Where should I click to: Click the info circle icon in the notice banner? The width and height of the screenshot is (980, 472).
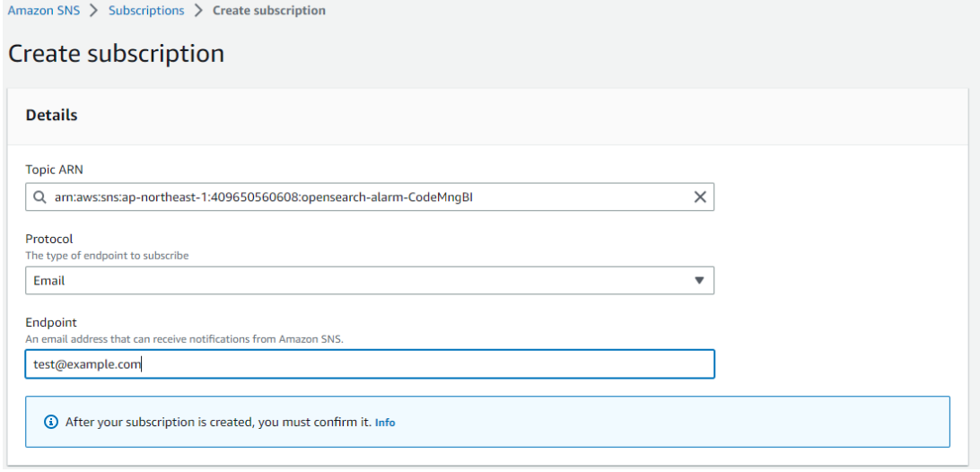tap(51, 422)
